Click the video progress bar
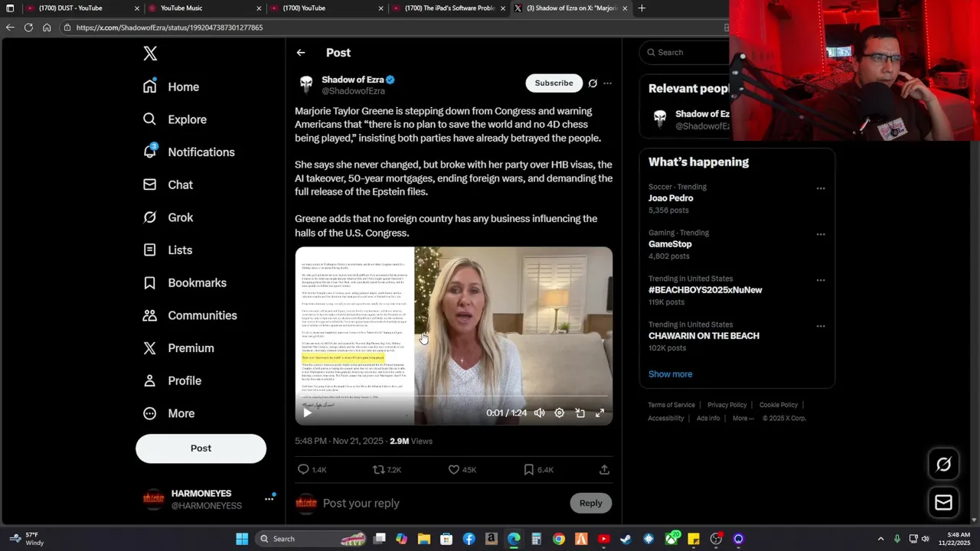Screen dimensions: 980x551 tap(454, 396)
